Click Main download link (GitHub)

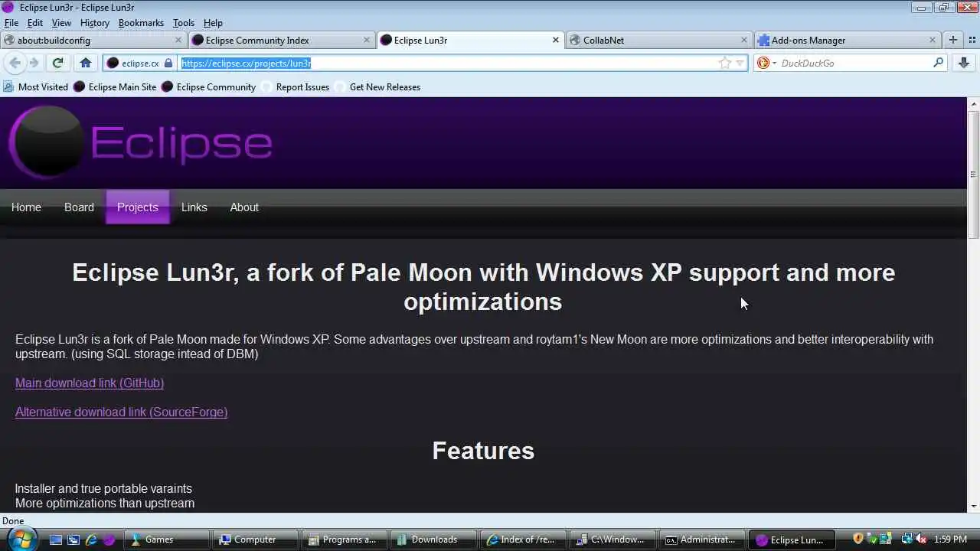90,383
